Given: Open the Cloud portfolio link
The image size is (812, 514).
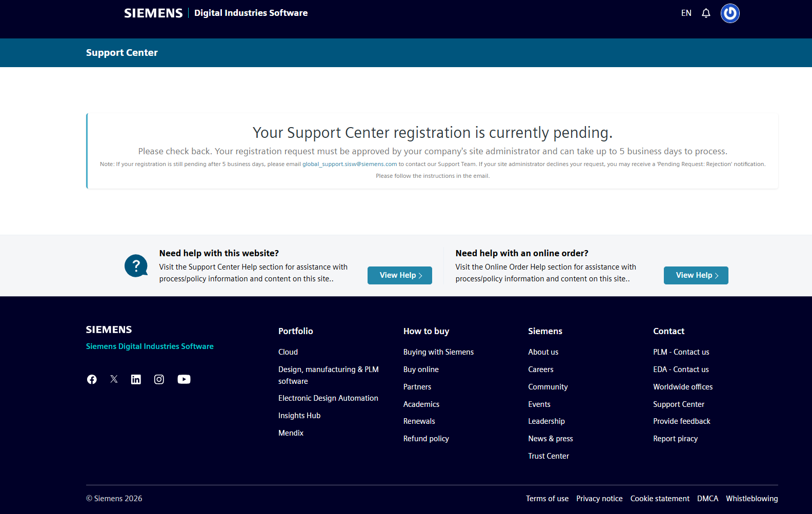Looking at the screenshot, I should 288,352.
